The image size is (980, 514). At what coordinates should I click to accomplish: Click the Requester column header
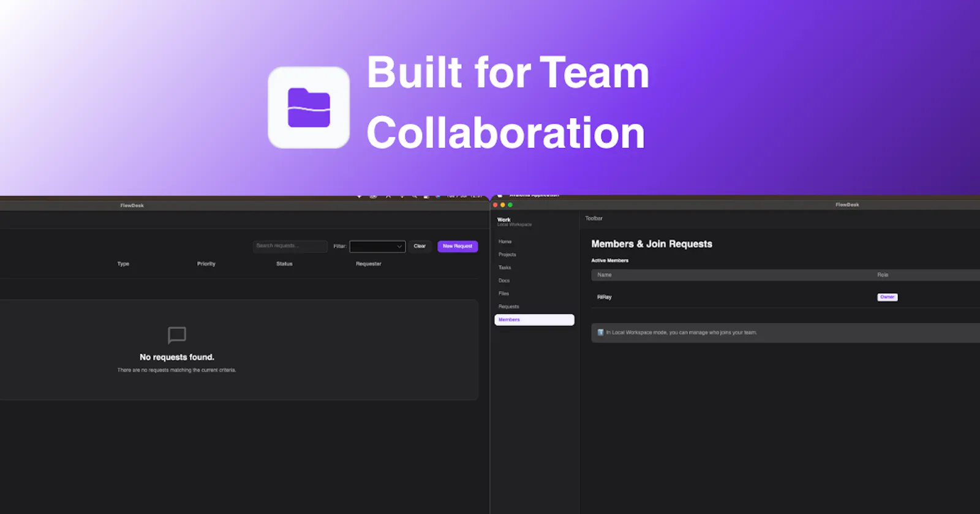pos(369,264)
